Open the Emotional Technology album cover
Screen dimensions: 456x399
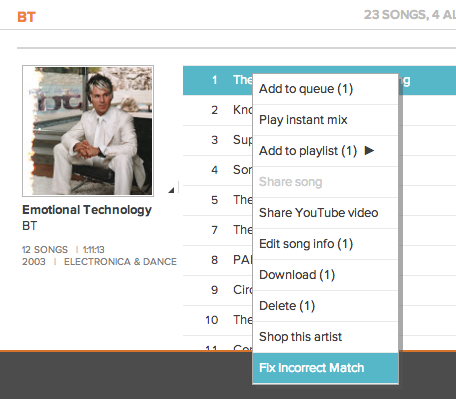pyautogui.click(x=88, y=131)
